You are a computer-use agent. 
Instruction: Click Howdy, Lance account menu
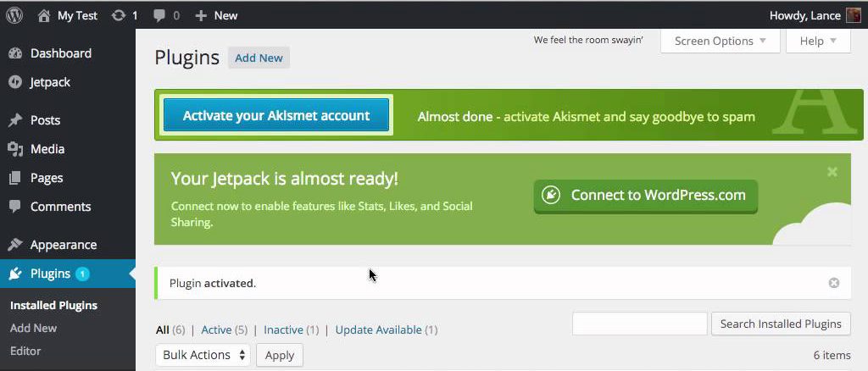point(805,15)
